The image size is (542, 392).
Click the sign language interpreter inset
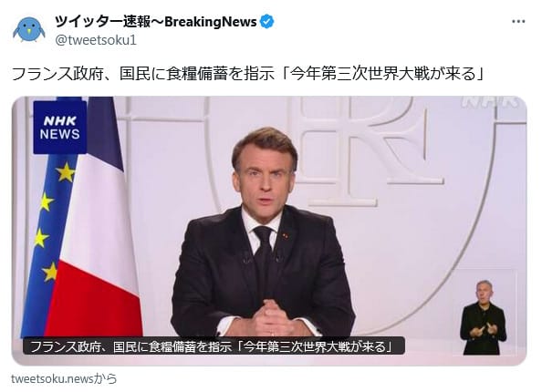point(483,318)
